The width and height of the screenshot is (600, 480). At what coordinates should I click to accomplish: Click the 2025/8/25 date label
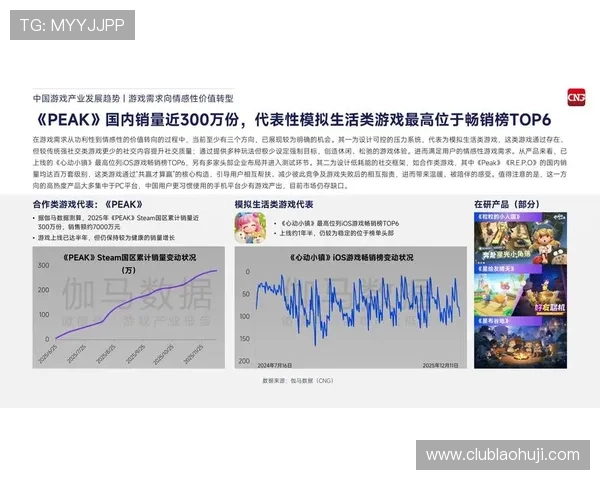click(x=106, y=353)
